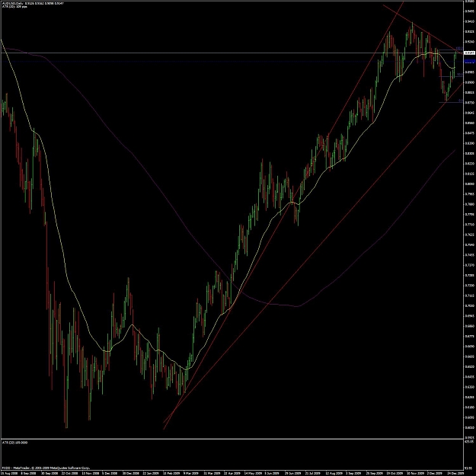The height and width of the screenshot is (476, 476).
Task: Click the 0.9240 price axis label
Action: point(470,42)
